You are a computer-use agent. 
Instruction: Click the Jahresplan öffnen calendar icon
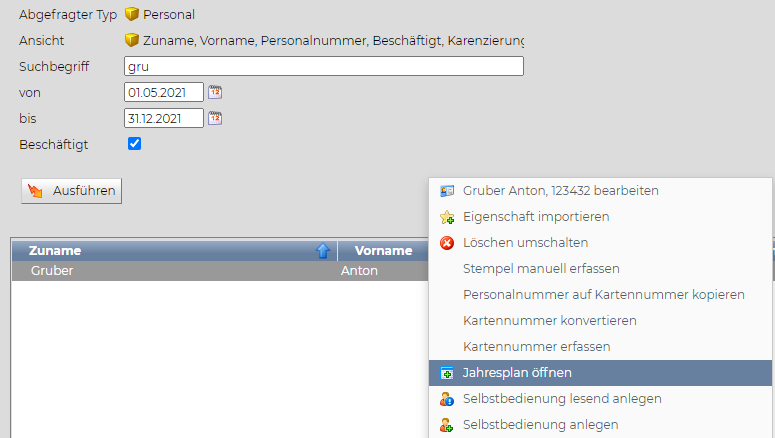pos(447,373)
